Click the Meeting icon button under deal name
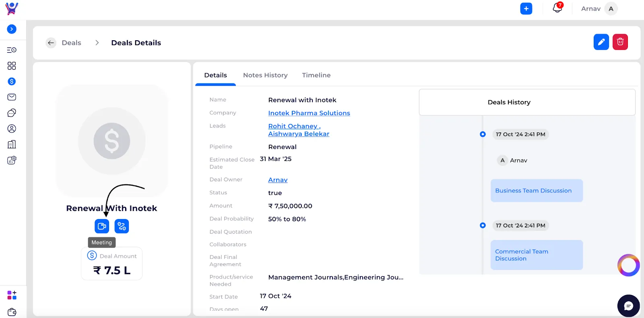Screen dimensions: 644x318 coord(102,226)
